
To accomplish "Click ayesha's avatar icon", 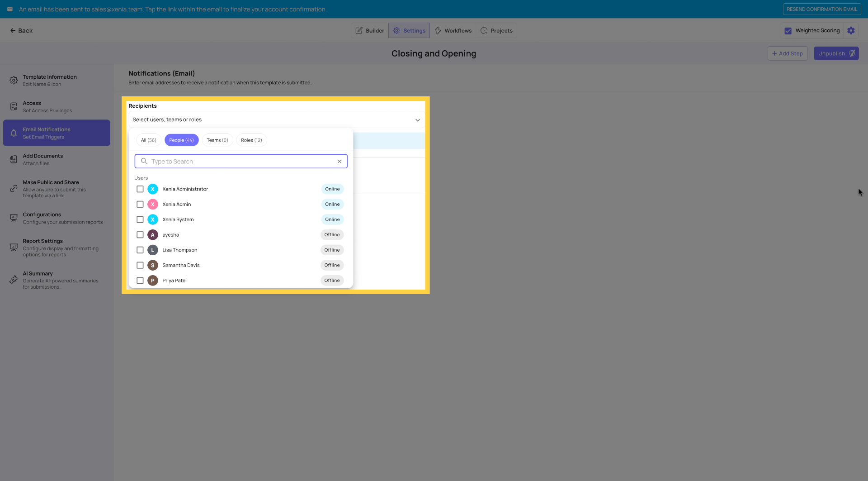I will point(153,235).
